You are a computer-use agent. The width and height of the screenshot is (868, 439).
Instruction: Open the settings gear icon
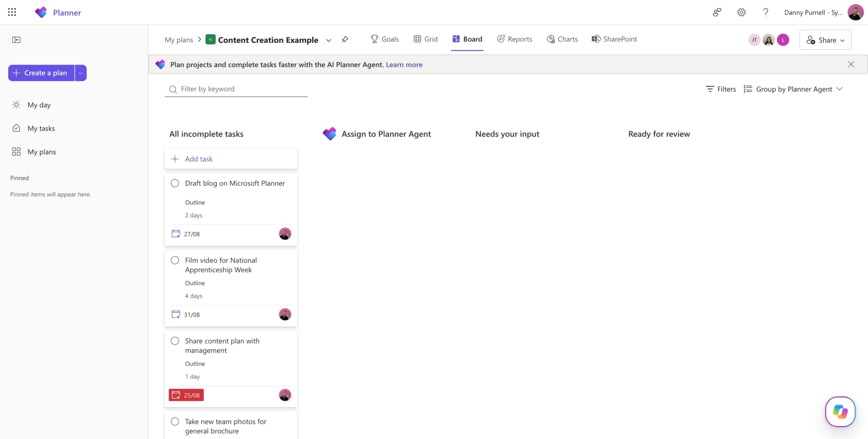741,12
